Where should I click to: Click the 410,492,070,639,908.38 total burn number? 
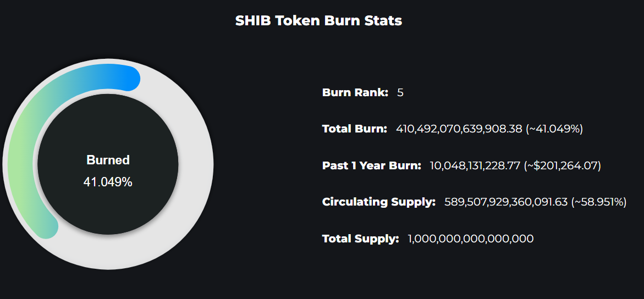(x=459, y=129)
